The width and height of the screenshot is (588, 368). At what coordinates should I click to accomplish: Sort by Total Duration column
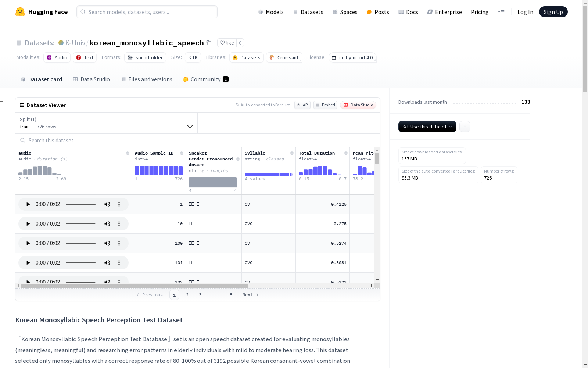tap(346, 153)
